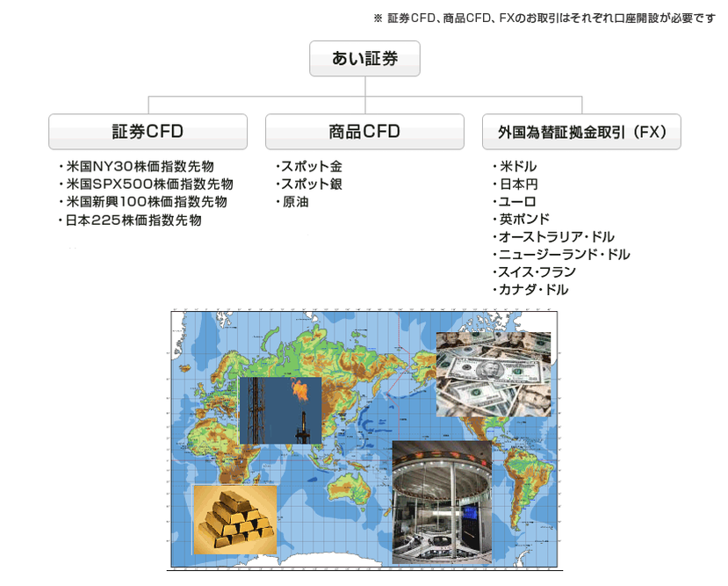Click ユーロ list item
This screenshot has width=728, height=586.
point(515,201)
